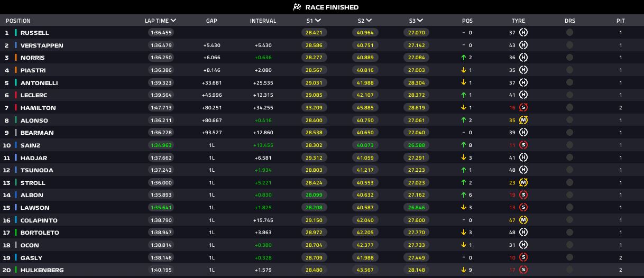
Task: Click Russell's hard tyre icon
Action: point(523,33)
